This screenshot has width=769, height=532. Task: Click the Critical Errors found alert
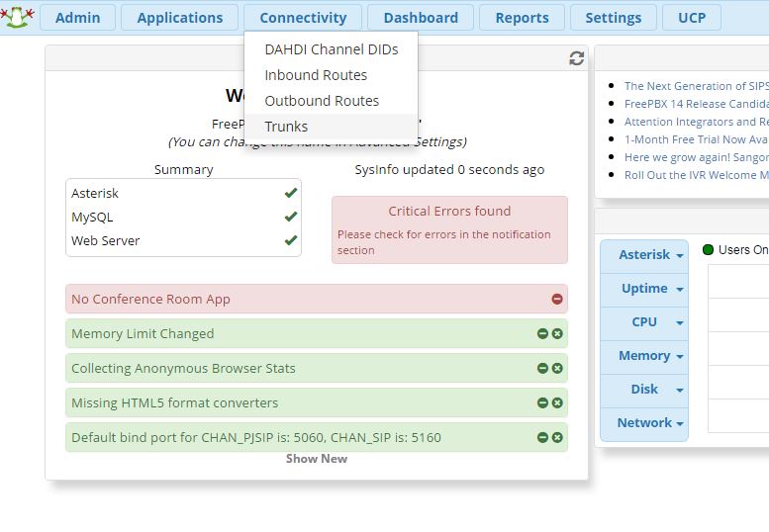tap(449, 229)
